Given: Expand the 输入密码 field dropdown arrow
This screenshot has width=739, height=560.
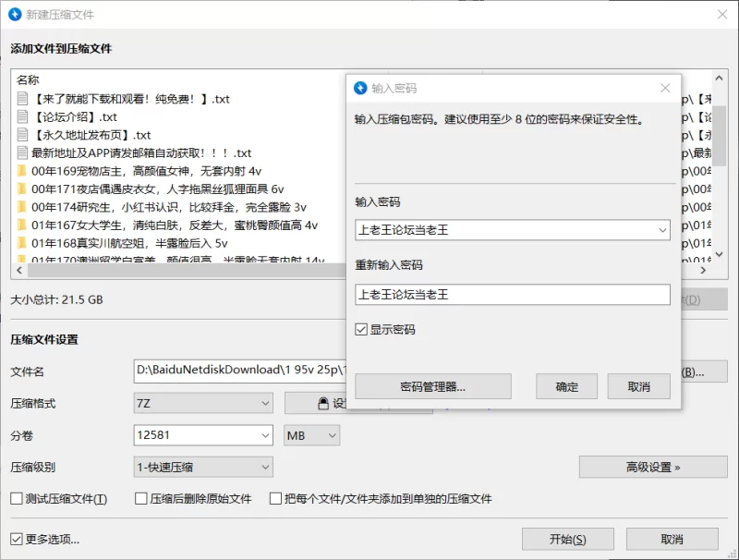Looking at the screenshot, I should click(662, 230).
